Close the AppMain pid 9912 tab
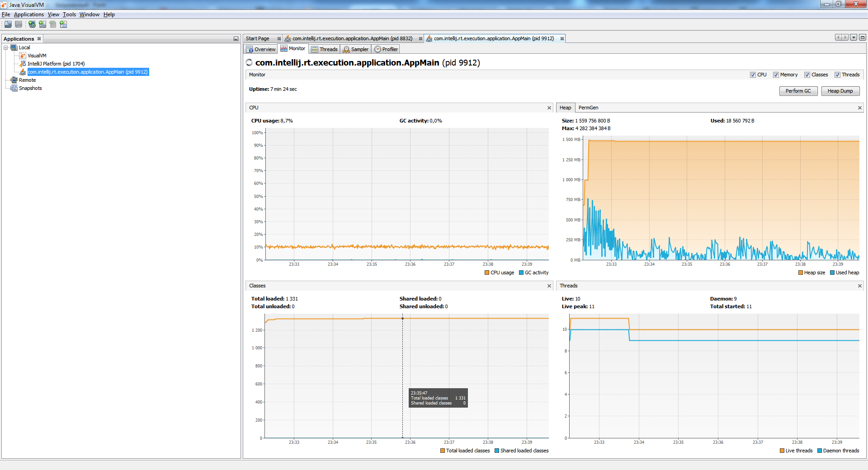This screenshot has width=868, height=470. click(x=562, y=39)
